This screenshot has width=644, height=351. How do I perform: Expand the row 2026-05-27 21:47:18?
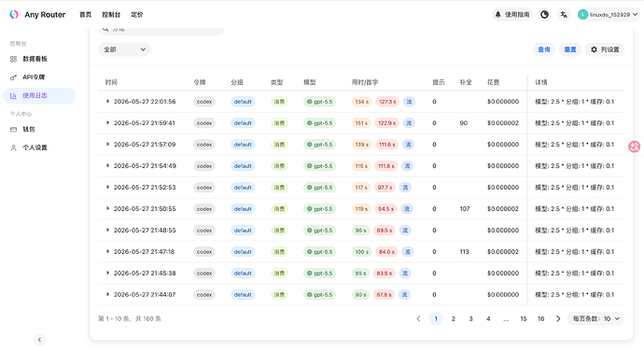click(107, 251)
